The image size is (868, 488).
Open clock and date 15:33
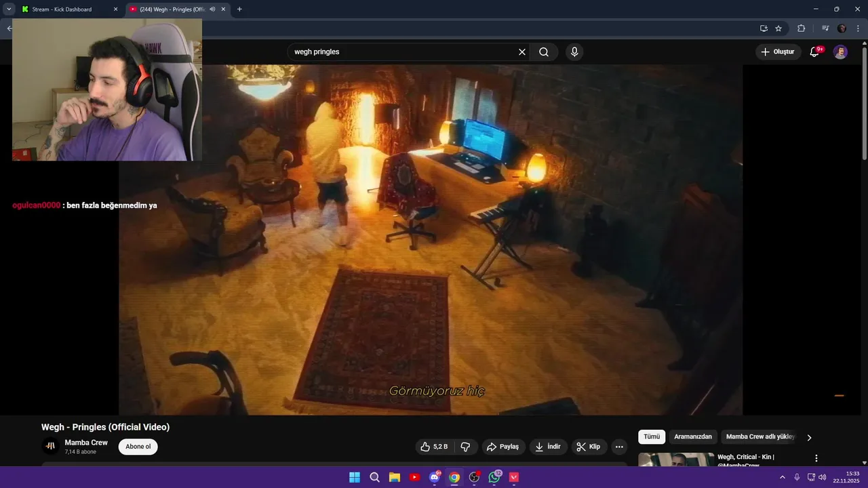click(846, 477)
